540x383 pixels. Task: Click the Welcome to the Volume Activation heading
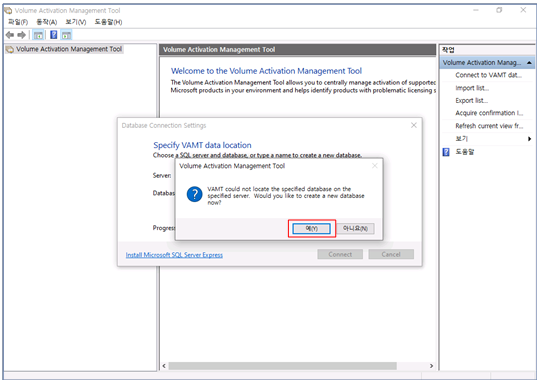pyautogui.click(x=266, y=71)
